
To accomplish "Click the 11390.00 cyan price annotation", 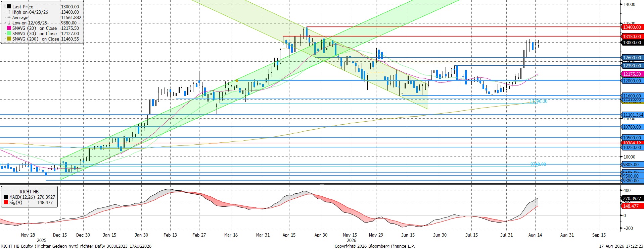I will coord(538,101).
